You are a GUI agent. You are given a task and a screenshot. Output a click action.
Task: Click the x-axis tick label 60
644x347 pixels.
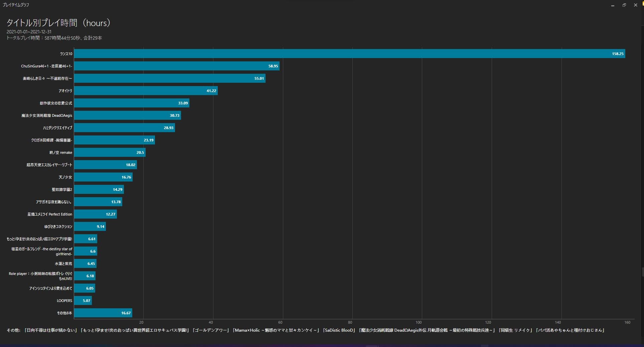280,322
